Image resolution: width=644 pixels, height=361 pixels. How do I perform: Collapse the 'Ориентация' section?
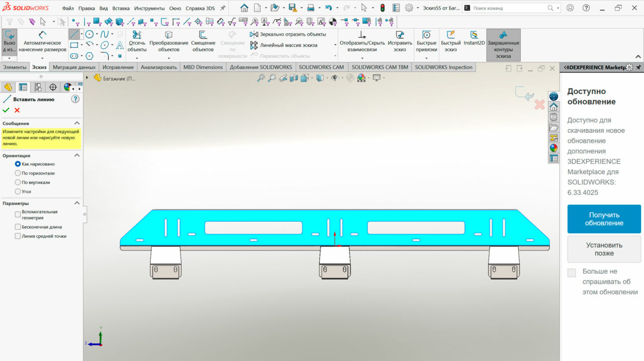pyautogui.click(x=77, y=155)
